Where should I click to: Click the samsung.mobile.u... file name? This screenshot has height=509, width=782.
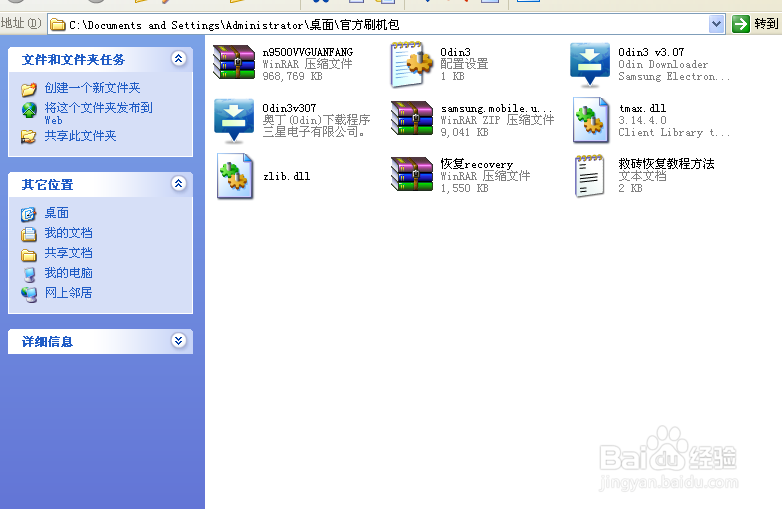point(496,108)
